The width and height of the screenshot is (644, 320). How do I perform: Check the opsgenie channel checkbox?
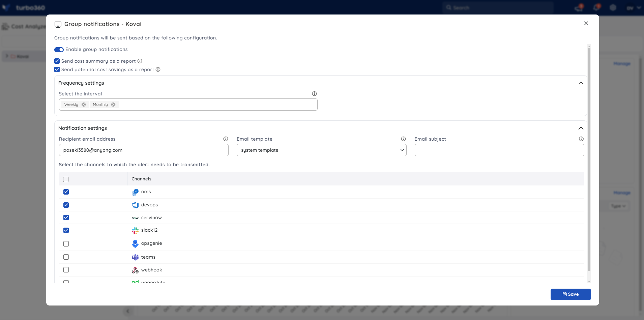[x=66, y=244]
